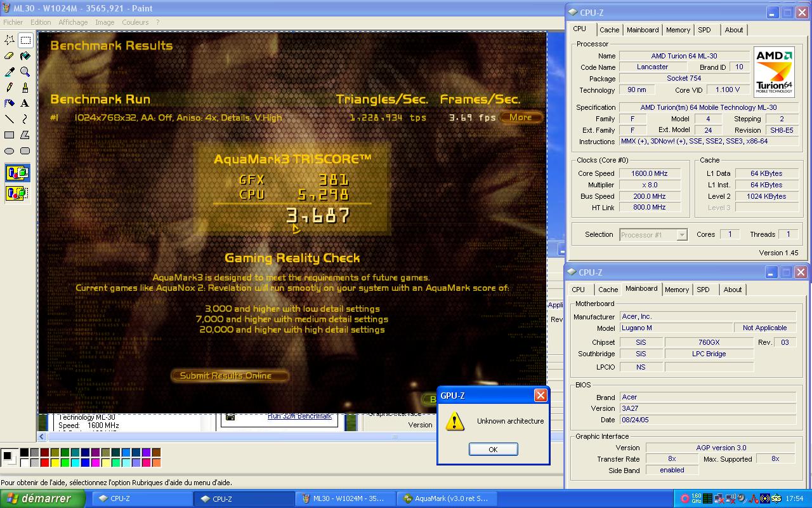Image resolution: width=812 pixels, height=508 pixels.
Task: Open the Image menu in Paint
Action: click(105, 22)
